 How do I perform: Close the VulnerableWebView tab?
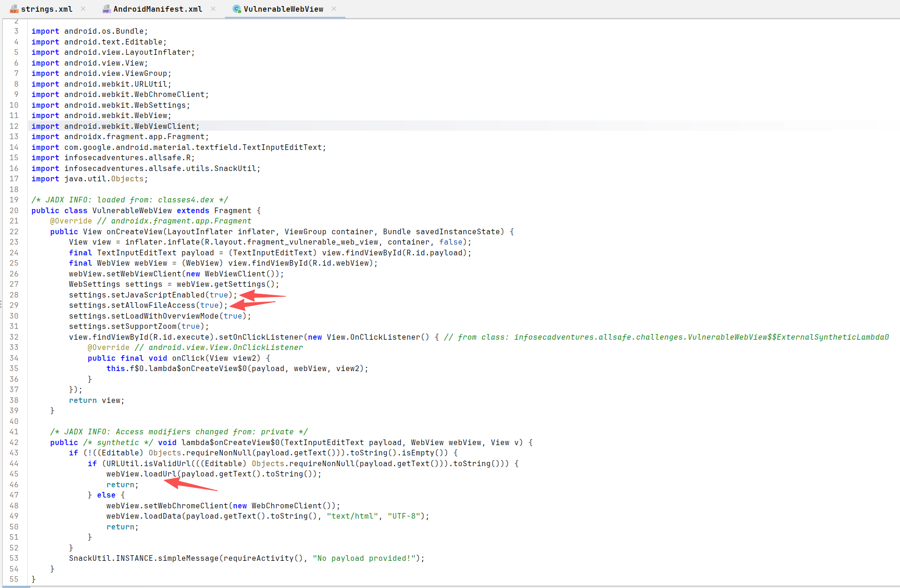click(x=334, y=9)
